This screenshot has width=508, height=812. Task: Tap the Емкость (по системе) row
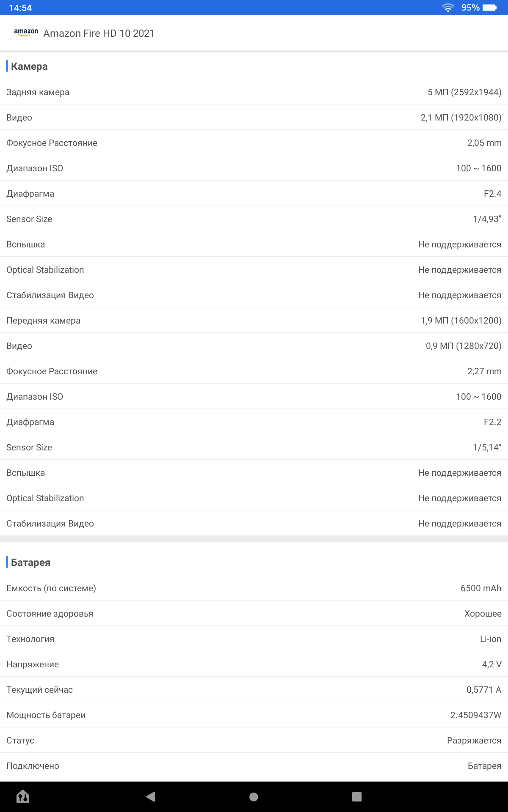[x=254, y=588]
